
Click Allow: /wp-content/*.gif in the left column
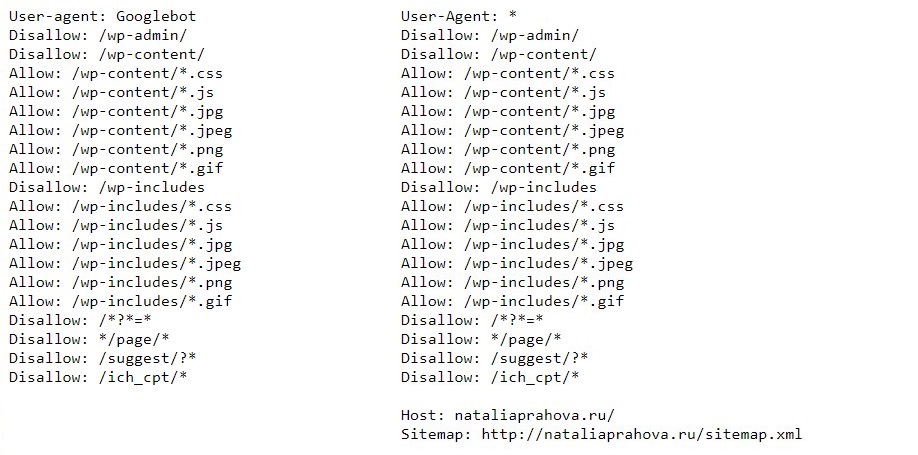tap(116, 168)
